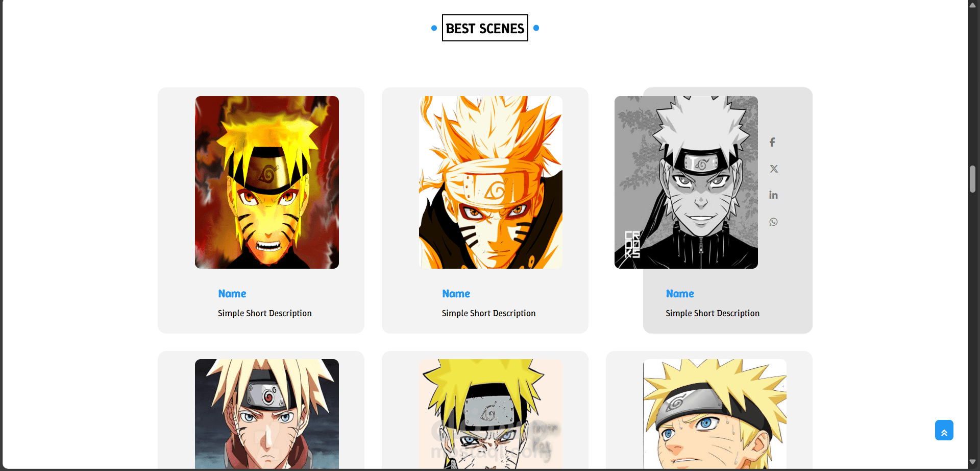Open second-row right sweating Naruto image

(x=715, y=414)
